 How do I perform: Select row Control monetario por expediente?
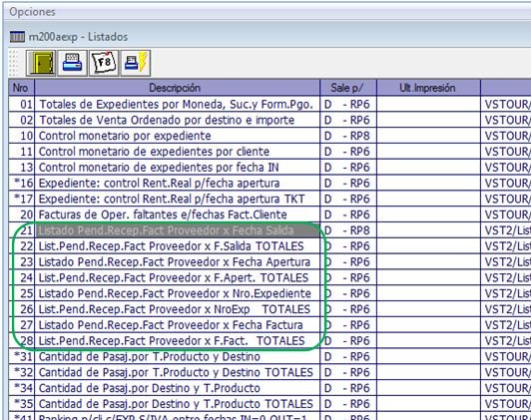click(x=177, y=136)
